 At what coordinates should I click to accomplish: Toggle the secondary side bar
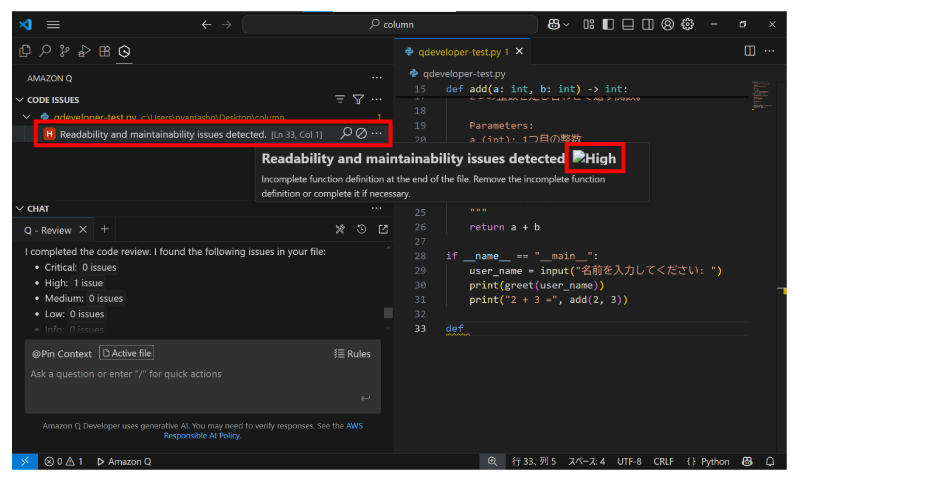(x=648, y=24)
